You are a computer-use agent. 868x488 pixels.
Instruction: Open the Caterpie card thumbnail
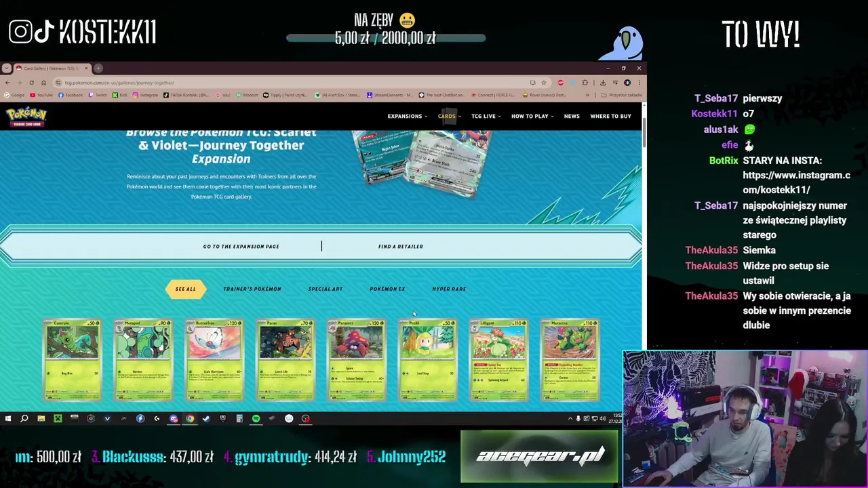72,361
